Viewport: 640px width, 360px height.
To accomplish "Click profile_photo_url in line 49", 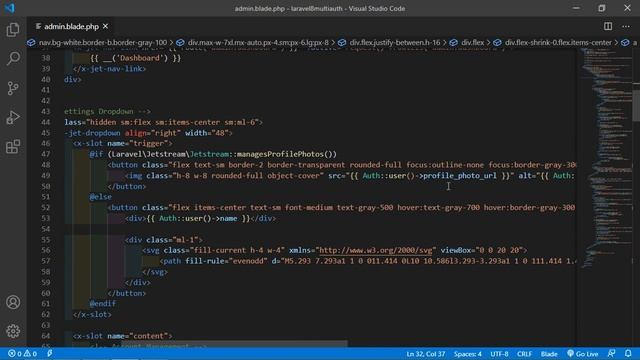I will tap(460, 176).
